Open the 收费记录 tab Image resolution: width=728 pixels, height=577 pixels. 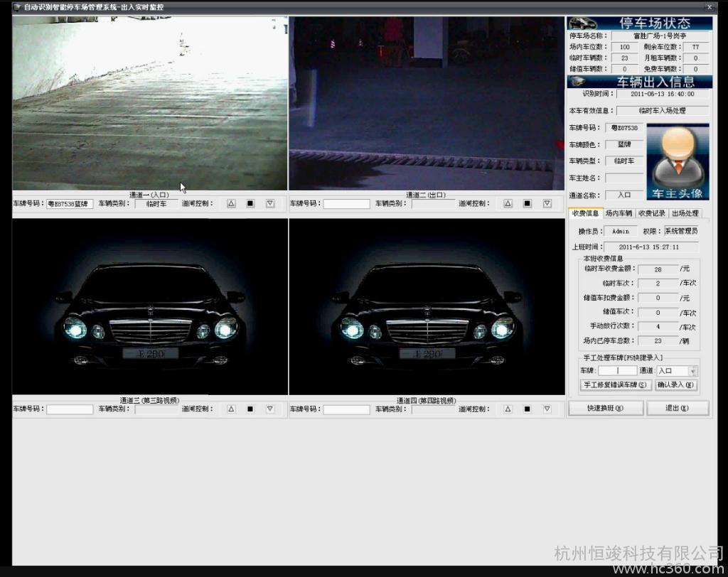(x=651, y=213)
